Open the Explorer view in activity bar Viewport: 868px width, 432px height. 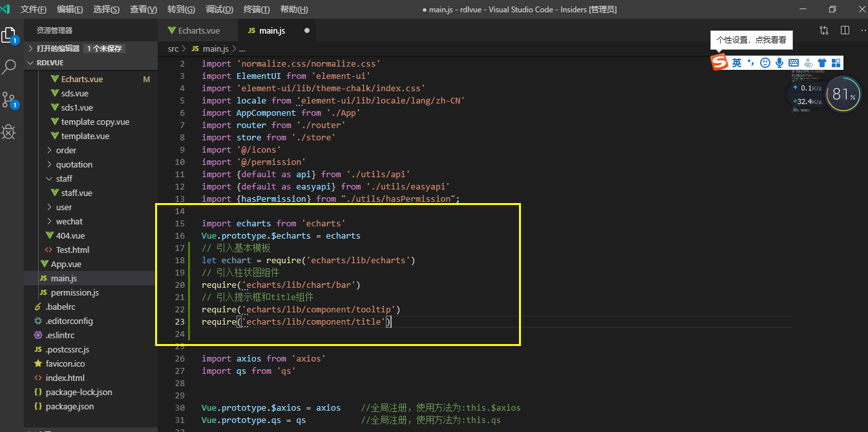(9, 35)
